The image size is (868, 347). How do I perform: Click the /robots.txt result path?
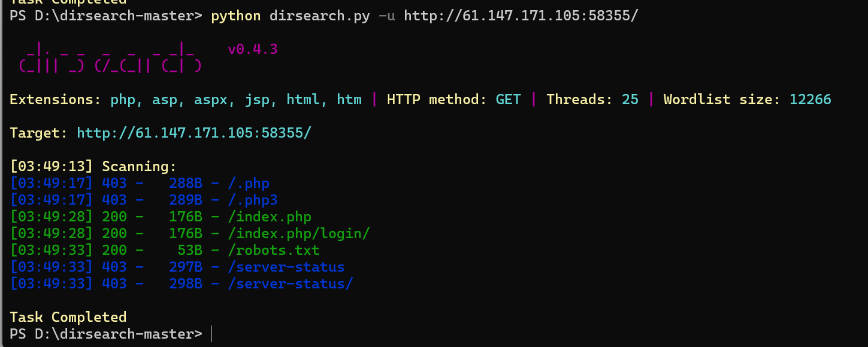click(274, 250)
